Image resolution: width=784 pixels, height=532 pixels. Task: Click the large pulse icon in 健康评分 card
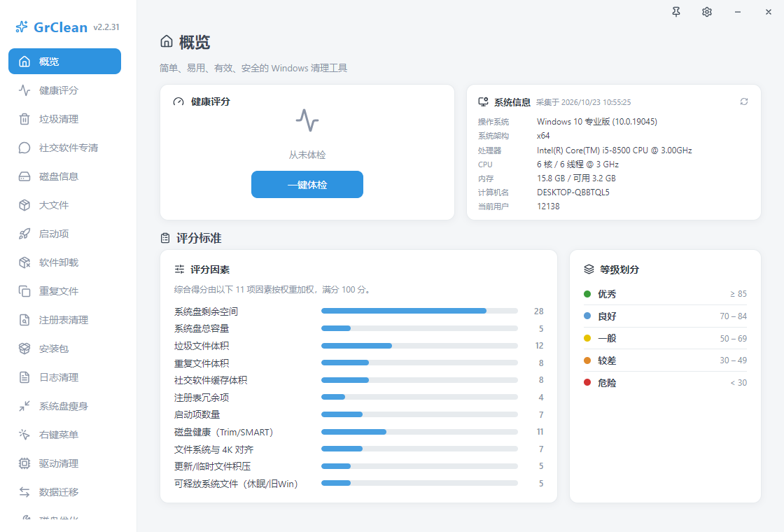(307, 120)
